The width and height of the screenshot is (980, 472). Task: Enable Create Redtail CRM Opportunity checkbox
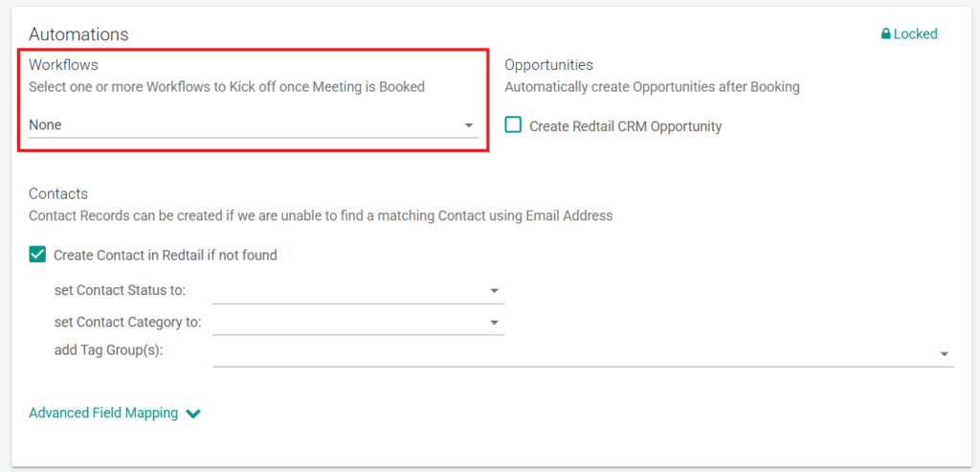click(513, 125)
